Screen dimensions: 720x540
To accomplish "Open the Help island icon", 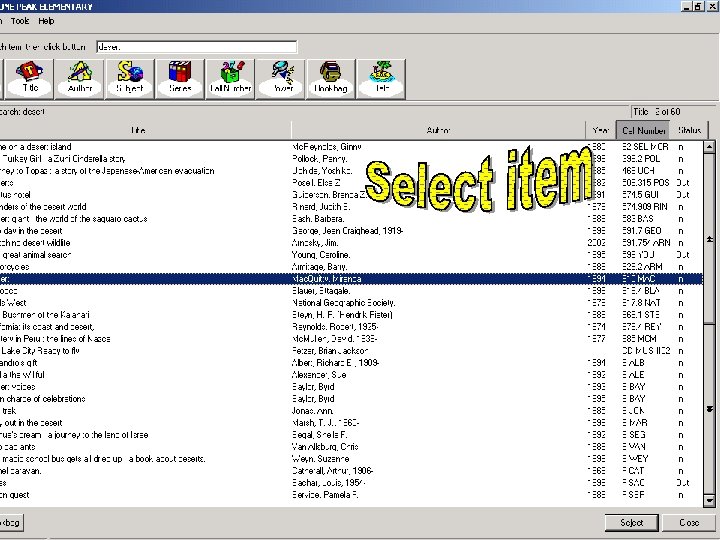I will pos(381,79).
